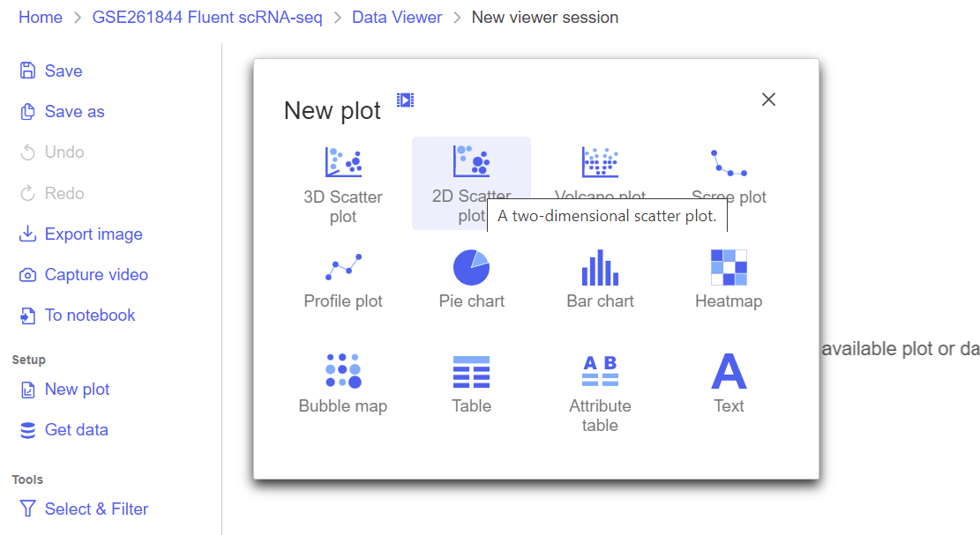Select the Attribute table option
The image size is (980, 535).
point(600,371)
